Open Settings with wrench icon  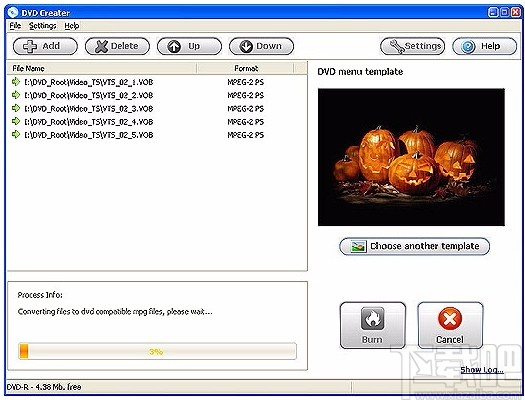point(412,46)
